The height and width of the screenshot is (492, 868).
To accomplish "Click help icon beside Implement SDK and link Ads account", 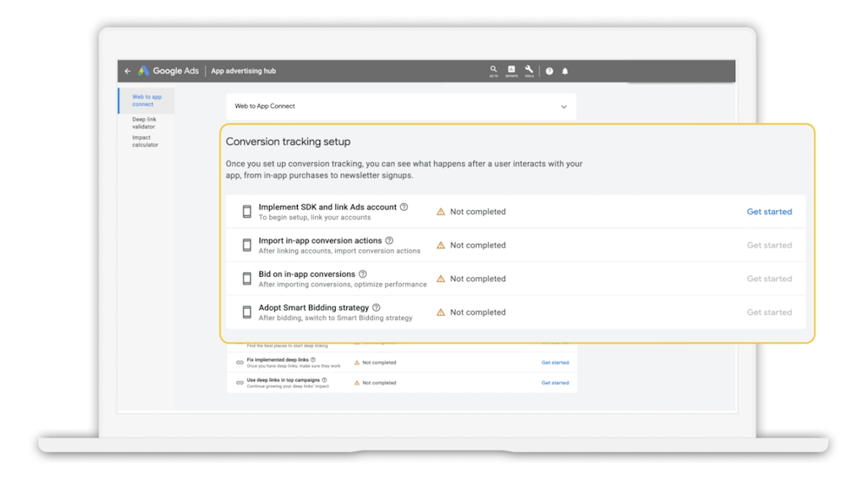I will (404, 207).
